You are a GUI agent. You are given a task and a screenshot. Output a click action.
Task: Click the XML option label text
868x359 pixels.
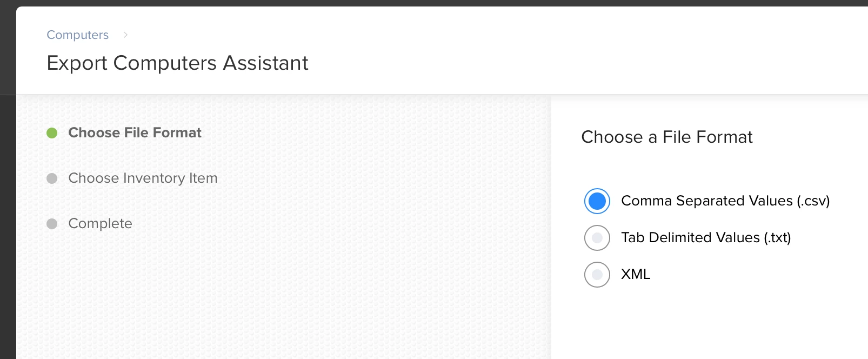636,274
